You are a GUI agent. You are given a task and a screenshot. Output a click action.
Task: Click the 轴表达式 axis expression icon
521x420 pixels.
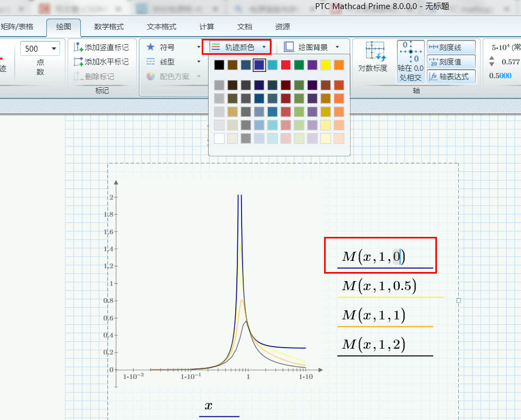pyautogui.click(x=450, y=76)
